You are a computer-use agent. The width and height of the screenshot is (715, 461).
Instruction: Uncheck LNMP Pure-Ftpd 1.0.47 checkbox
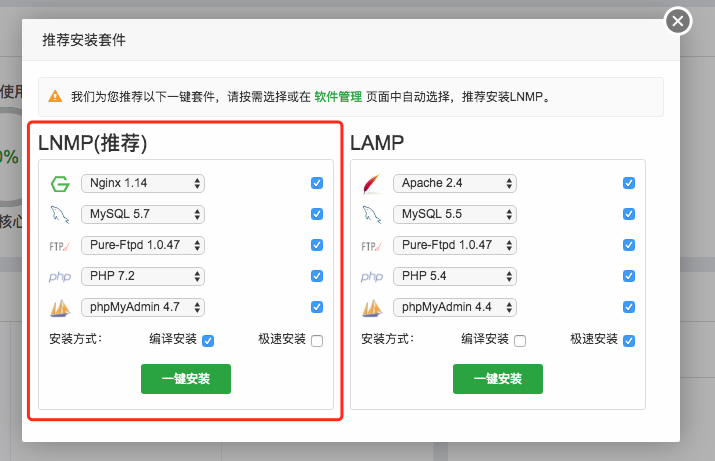point(317,245)
